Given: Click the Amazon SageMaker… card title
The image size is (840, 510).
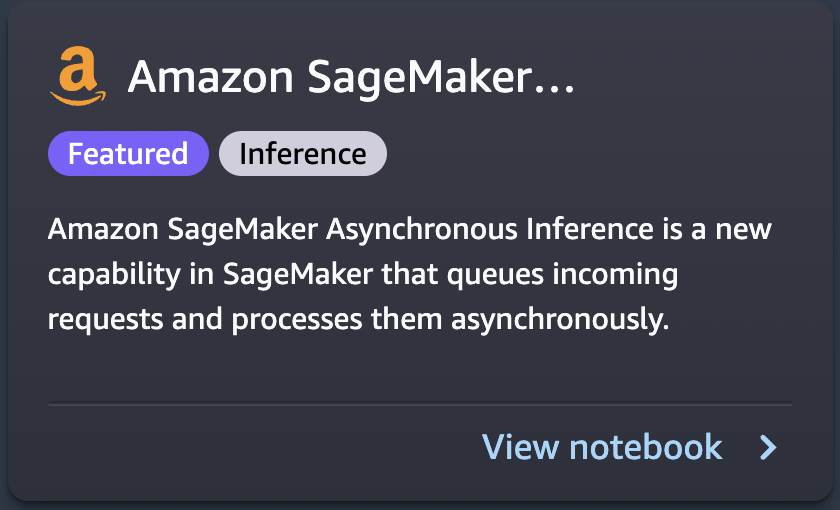Looking at the screenshot, I should [351, 77].
